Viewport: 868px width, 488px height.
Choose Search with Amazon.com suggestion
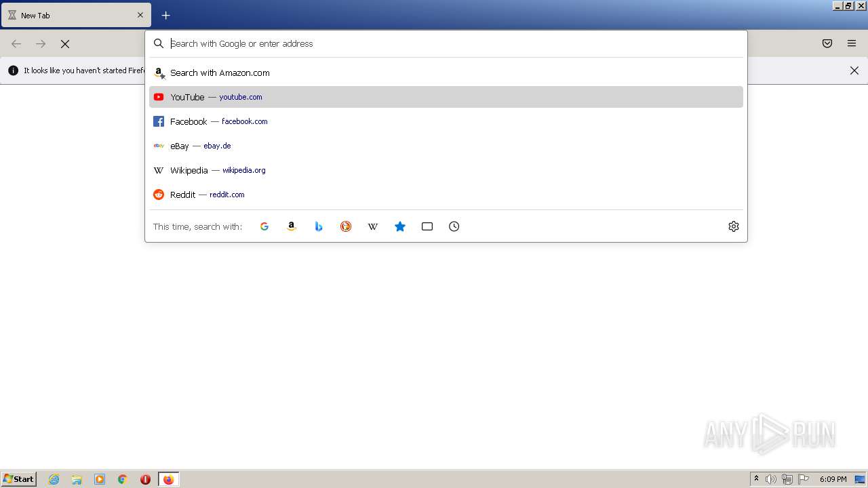[x=446, y=73]
